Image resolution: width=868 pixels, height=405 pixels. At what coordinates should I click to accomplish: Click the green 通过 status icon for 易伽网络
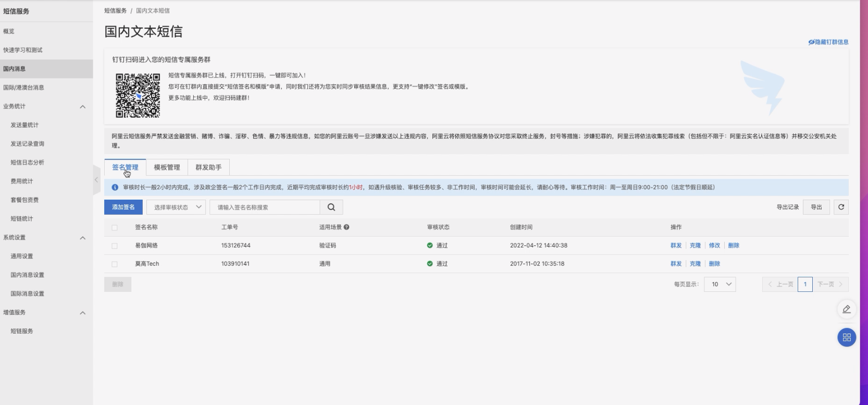(x=430, y=246)
